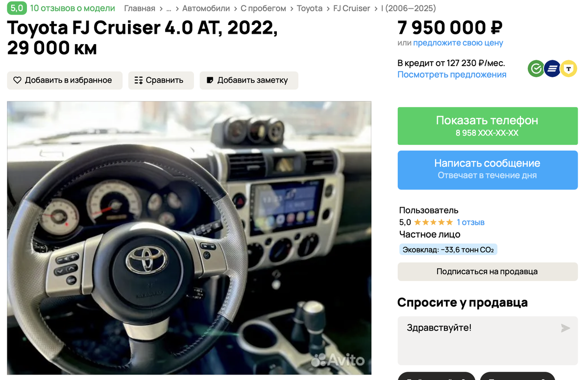This screenshot has height=380, width=588.
Task: Go to the С пробегом breadcrumb
Action: (x=263, y=8)
